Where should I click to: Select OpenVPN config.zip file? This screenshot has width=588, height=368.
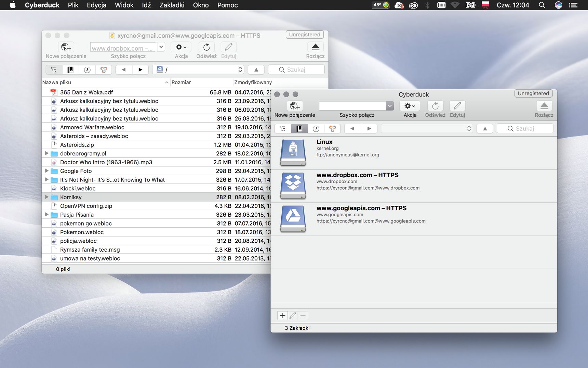[156, 206]
